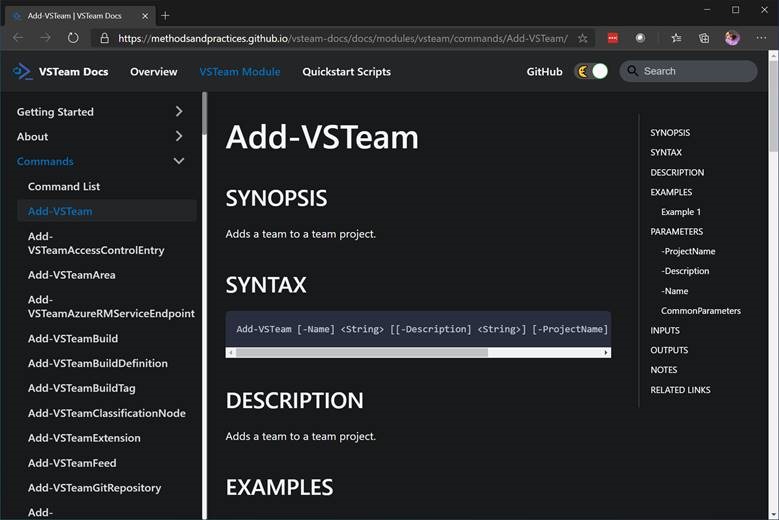
Task: Expand the Getting Started section chevron
Action: [179, 111]
